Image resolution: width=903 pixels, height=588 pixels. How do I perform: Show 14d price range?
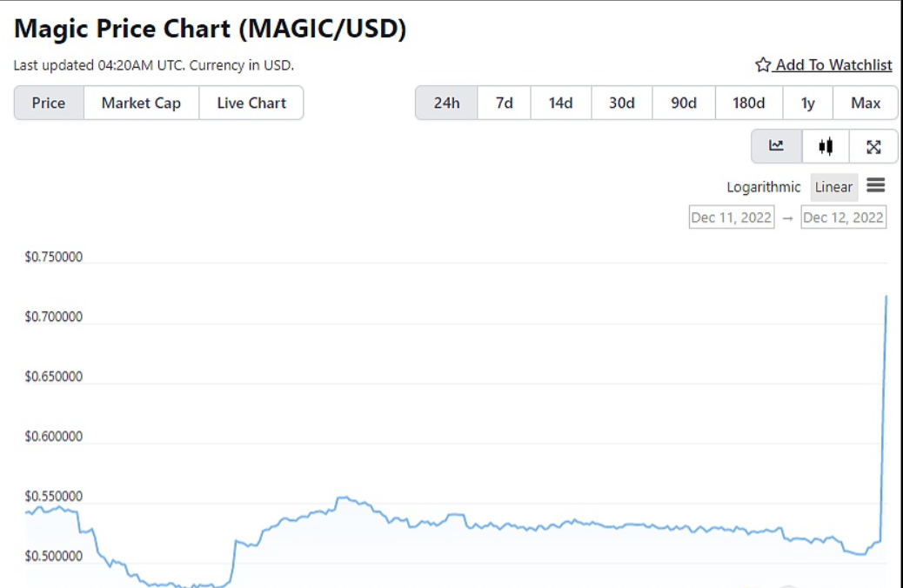point(561,103)
